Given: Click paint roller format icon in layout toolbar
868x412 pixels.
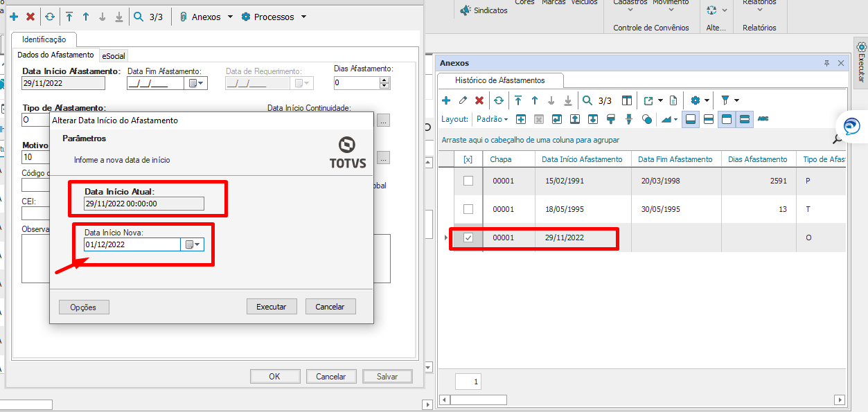Looking at the screenshot, I should tap(611, 119).
